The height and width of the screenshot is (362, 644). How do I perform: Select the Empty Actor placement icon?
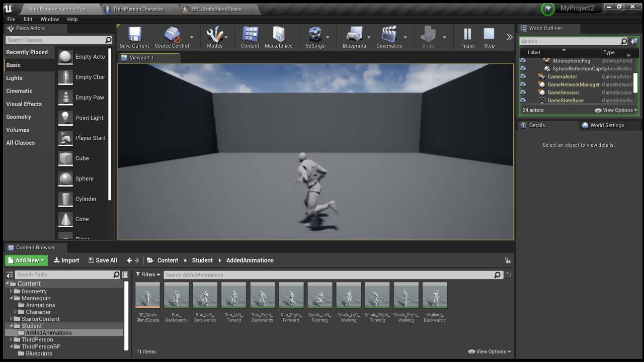point(65,57)
